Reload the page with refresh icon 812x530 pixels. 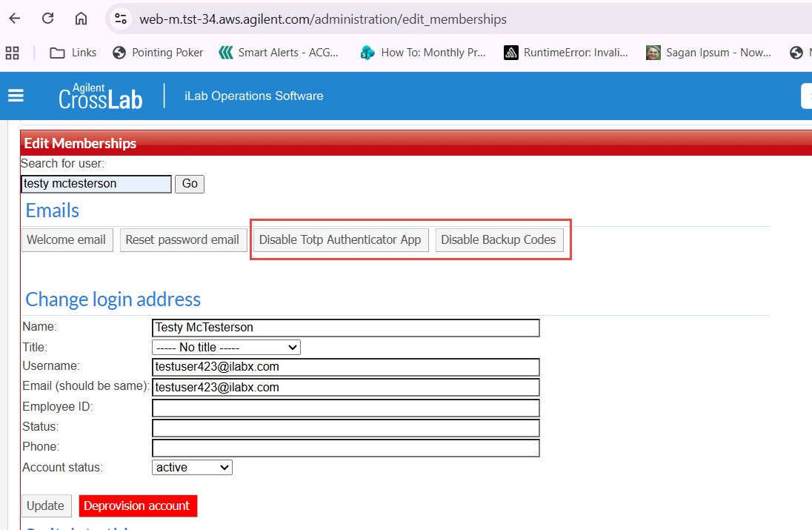pyautogui.click(x=48, y=19)
